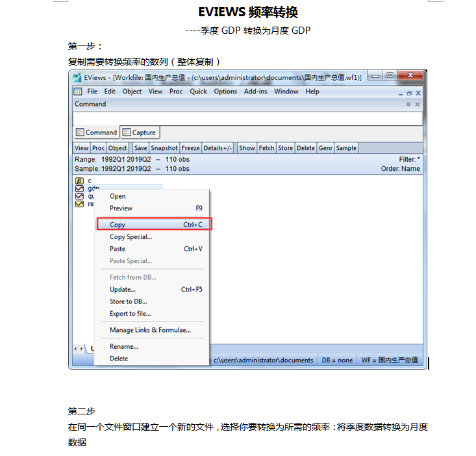Click the documents path in the status bar
The height and width of the screenshot is (456, 476).
pos(263,361)
